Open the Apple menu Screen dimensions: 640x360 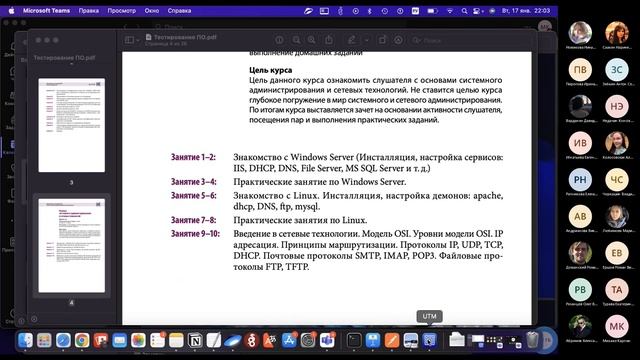tap(11, 11)
